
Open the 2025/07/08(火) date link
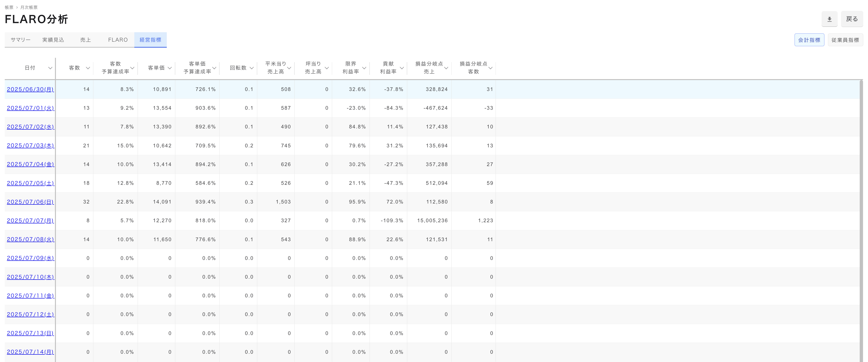pos(30,240)
